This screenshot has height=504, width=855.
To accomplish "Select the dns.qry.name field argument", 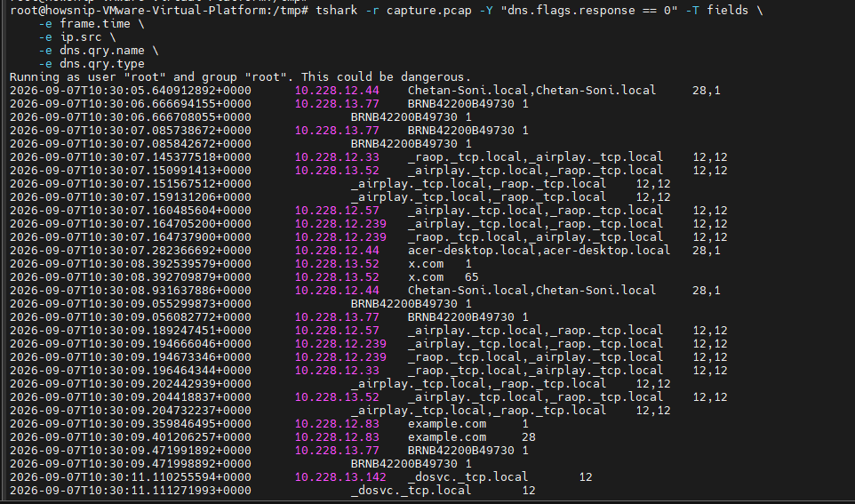I will (x=102, y=50).
